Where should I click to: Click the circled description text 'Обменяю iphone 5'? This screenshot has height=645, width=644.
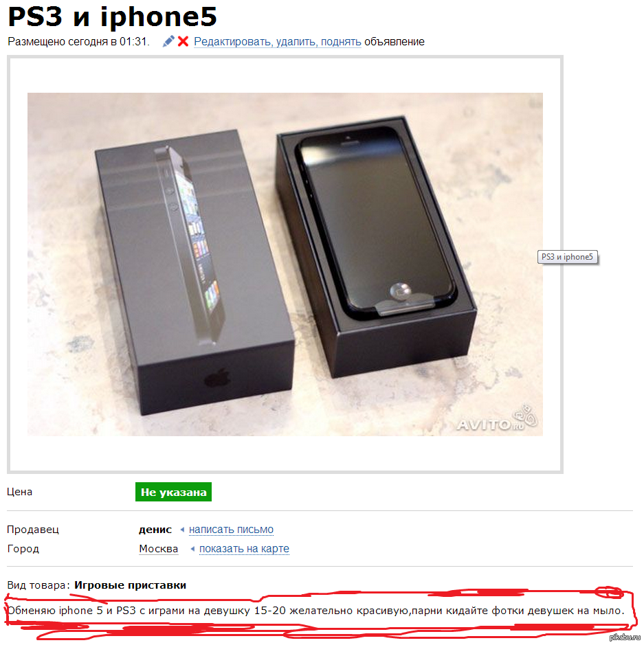pos(55,611)
